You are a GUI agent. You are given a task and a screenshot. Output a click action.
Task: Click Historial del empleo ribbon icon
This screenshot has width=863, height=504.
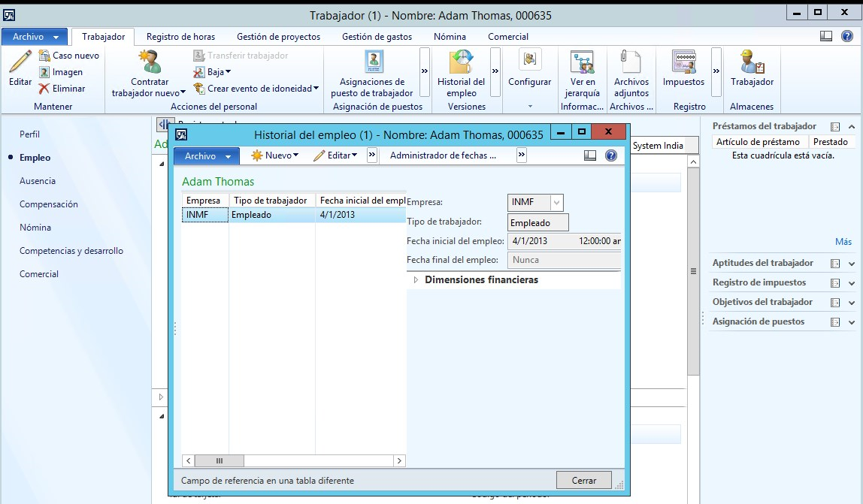[462, 62]
